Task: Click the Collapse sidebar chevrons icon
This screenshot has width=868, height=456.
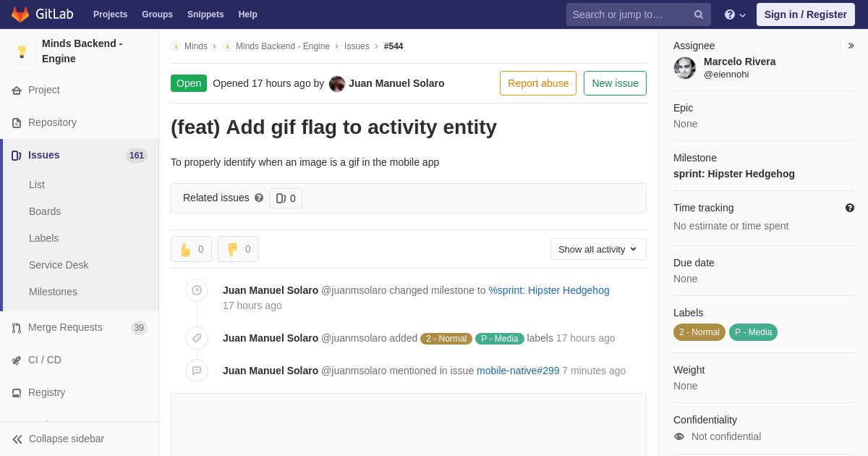Action: point(17,439)
